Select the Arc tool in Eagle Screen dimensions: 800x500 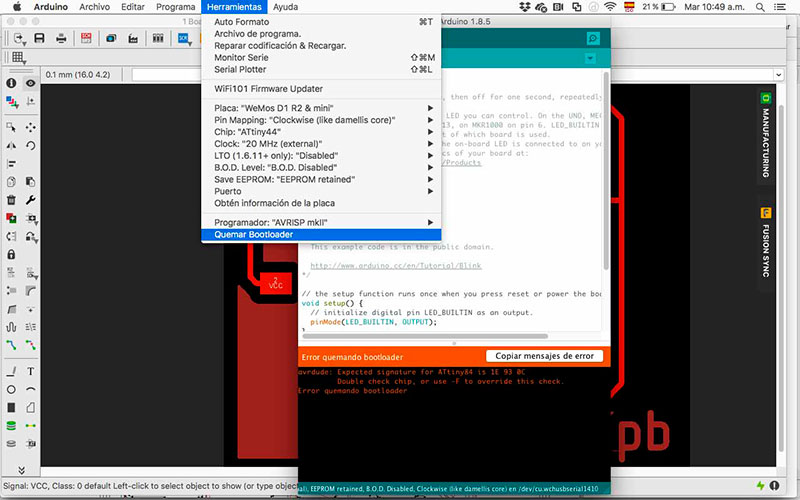point(31,389)
